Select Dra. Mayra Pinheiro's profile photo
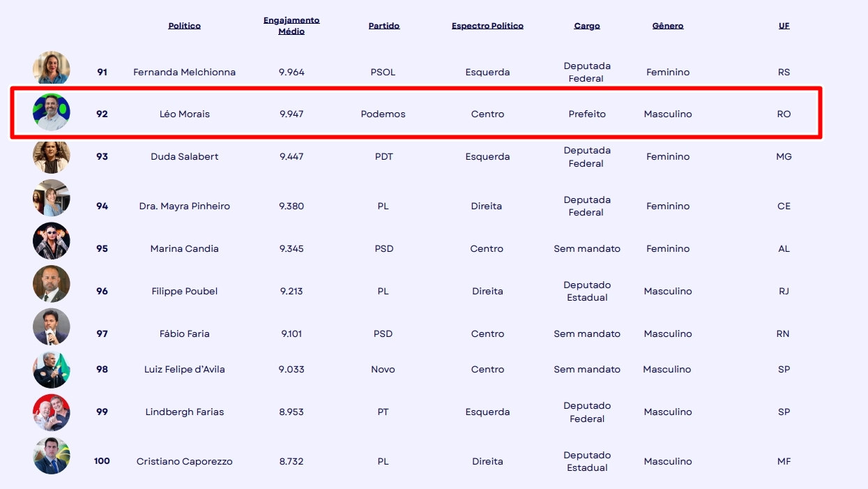 52,199
